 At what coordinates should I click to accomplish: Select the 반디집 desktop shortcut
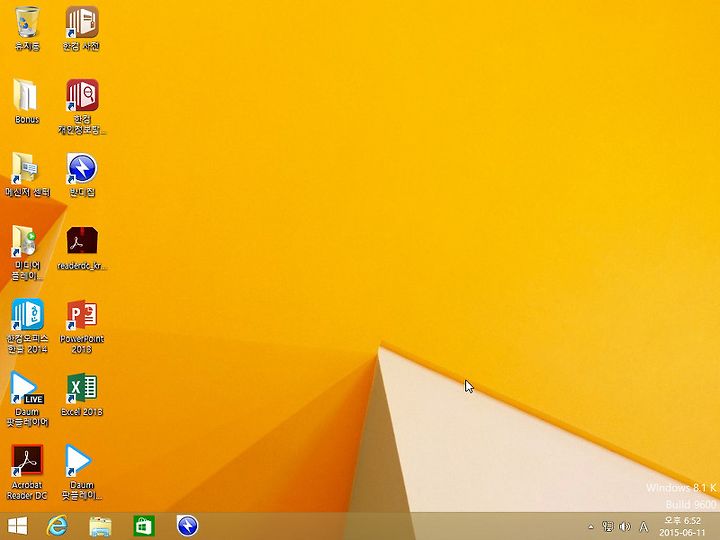pos(82,174)
